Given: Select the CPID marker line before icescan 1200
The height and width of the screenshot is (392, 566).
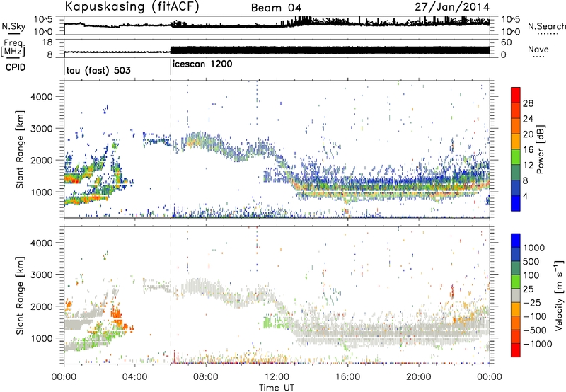Looking at the screenshot, I should click(x=171, y=66).
